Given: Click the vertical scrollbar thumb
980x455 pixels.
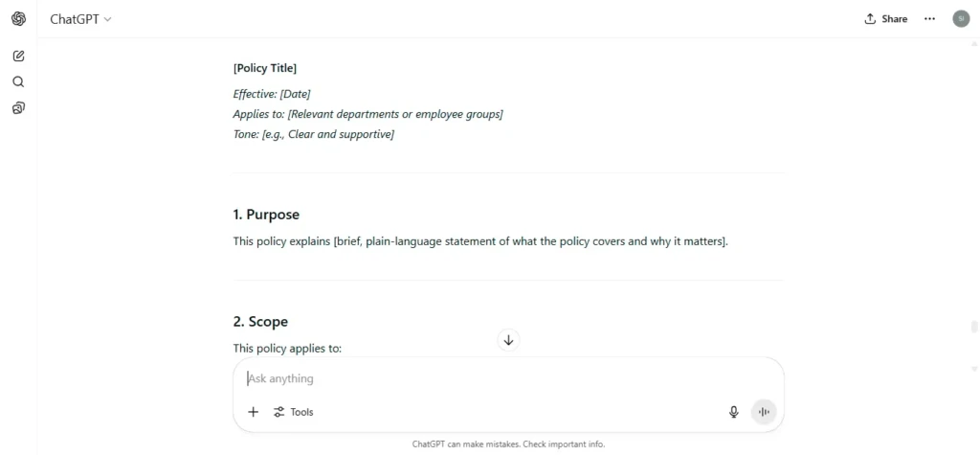Looking at the screenshot, I should tap(973, 327).
